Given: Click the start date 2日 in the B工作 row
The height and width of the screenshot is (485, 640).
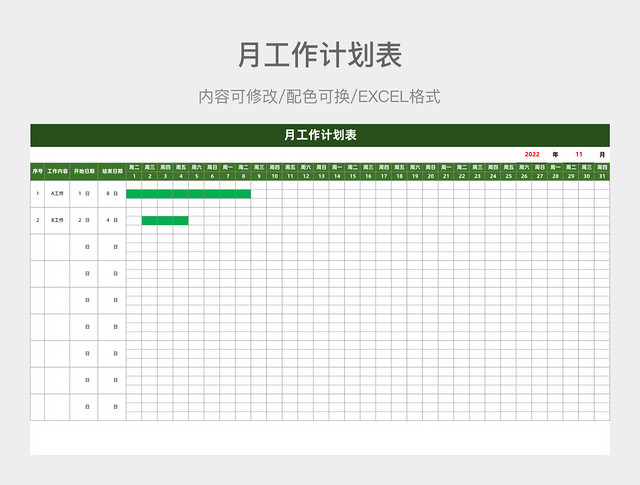Looking at the screenshot, I should tap(84, 220).
